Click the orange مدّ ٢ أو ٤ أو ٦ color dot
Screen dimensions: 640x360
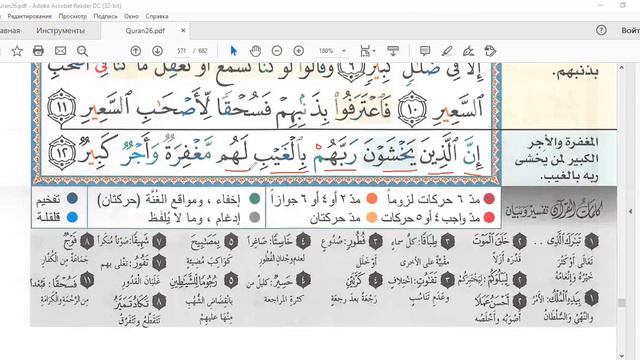pos(372,199)
